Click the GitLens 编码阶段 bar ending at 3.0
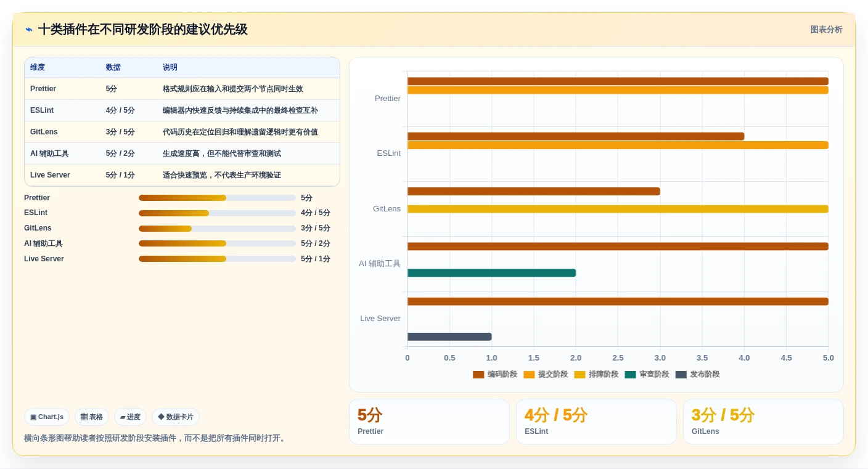 [x=534, y=192]
